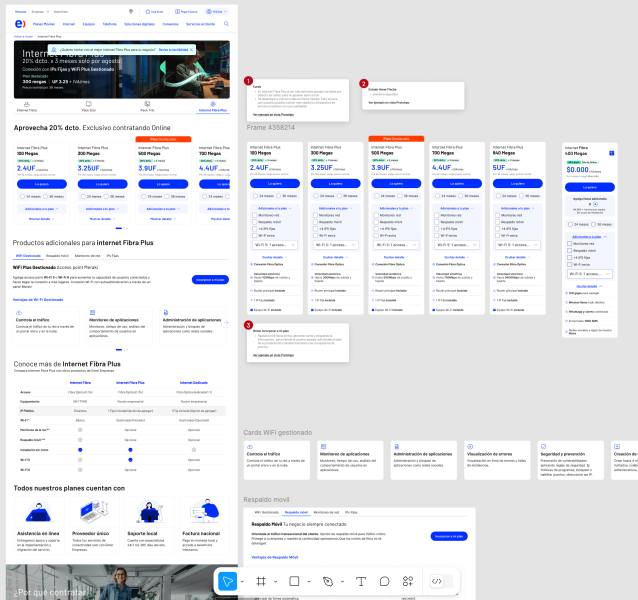638x600 pixels.
Task: Select the Rectangle shape tool
Action: [294, 581]
